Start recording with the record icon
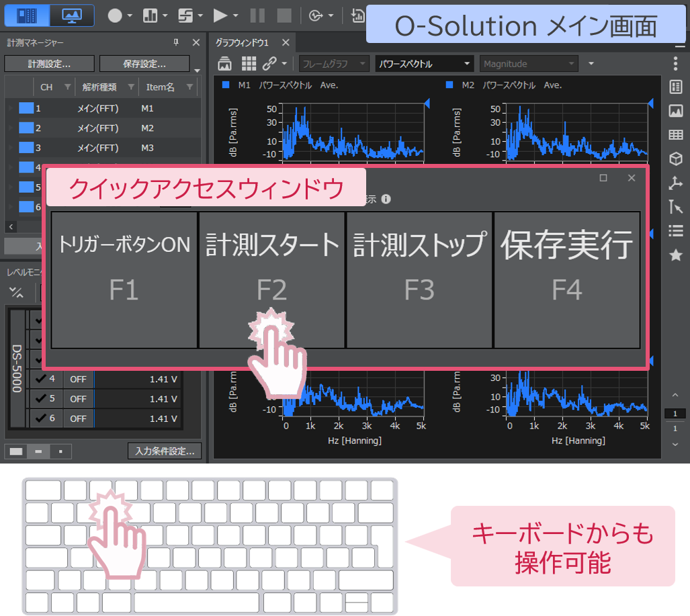The image size is (690, 616). click(115, 15)
